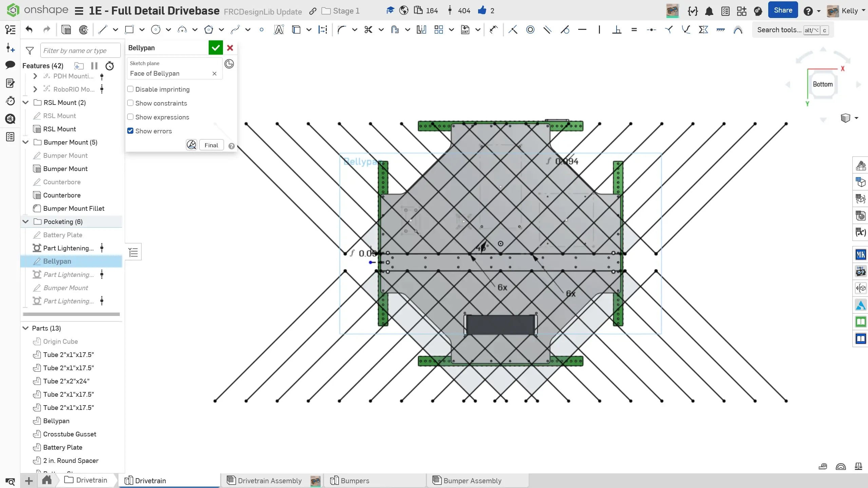Apply the Perpendicular constraint
The height and width of the screenshot is (488, 868).
coord(617,30)
